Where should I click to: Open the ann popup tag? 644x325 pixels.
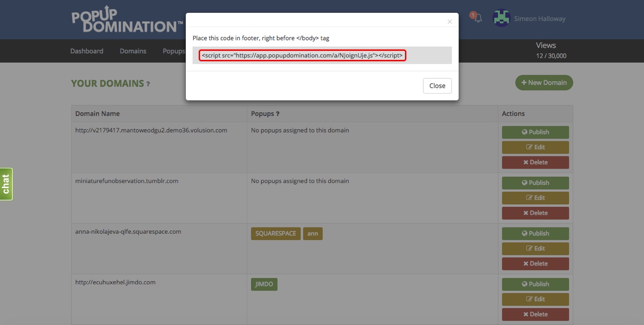(x=313, y=234)
